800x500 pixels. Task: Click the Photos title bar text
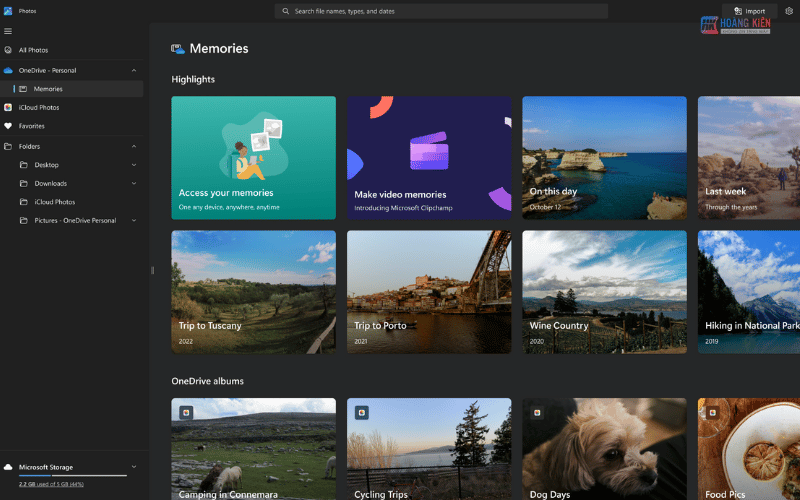[x=28, y=11]
